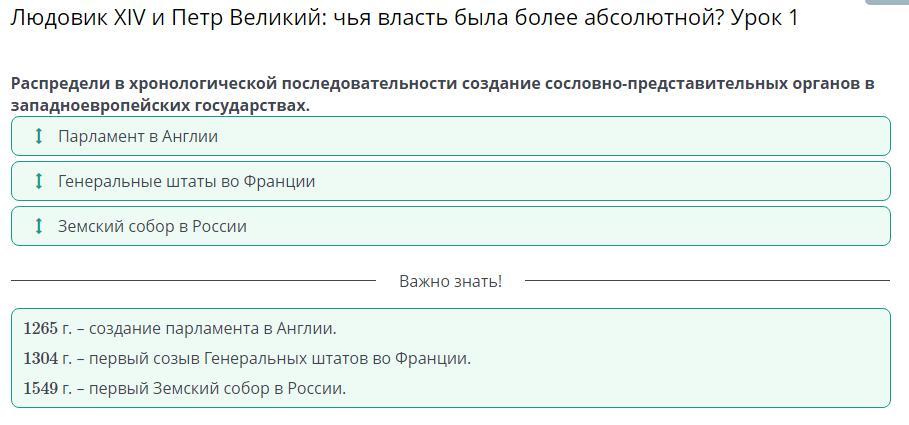Image resolution: width=909 pixels, height=425 pixels.
Task: Click drag handle beside Парламент в Англии
Action: [x=39, y=136]
